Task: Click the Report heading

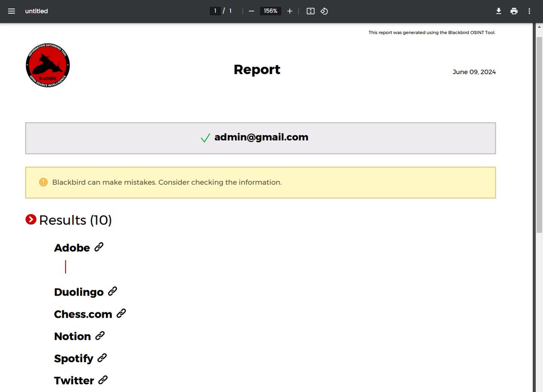Action: tap(257, 69)
